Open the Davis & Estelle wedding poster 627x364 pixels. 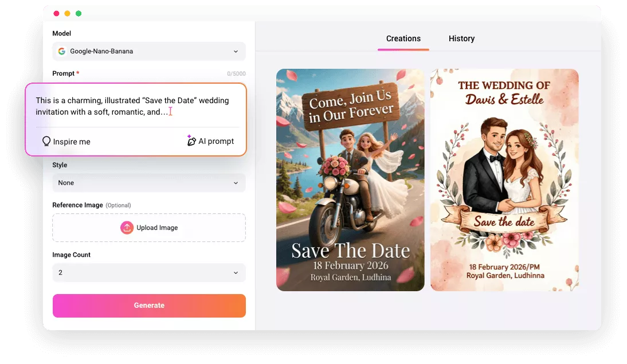point(504,179)
